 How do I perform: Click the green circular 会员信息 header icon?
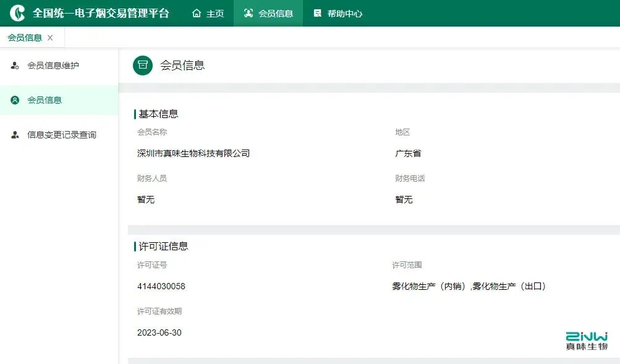[142, 65]
